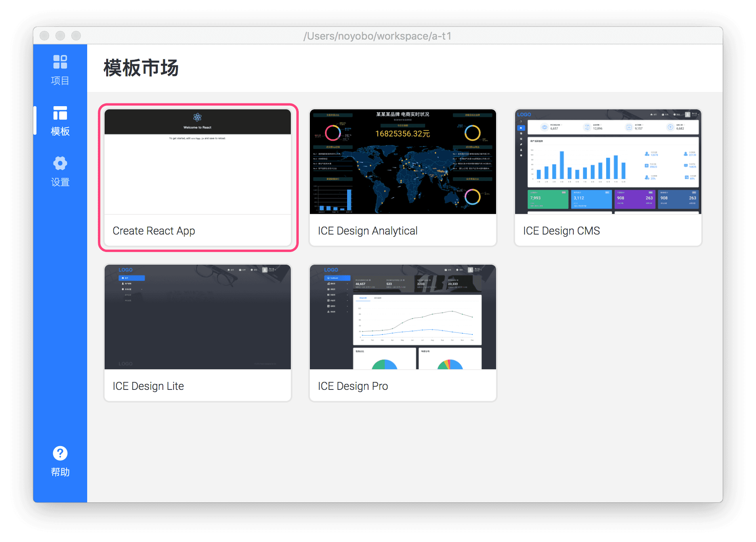Click the 模板市场 page heading
Screen dimensions: 756x542
point(141,68)
